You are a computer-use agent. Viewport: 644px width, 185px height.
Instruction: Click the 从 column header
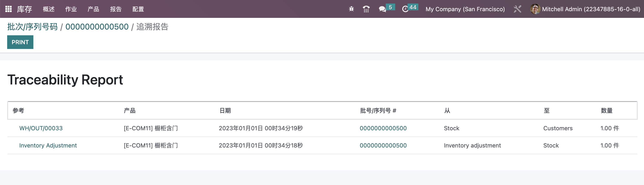[x=447, y=110]
